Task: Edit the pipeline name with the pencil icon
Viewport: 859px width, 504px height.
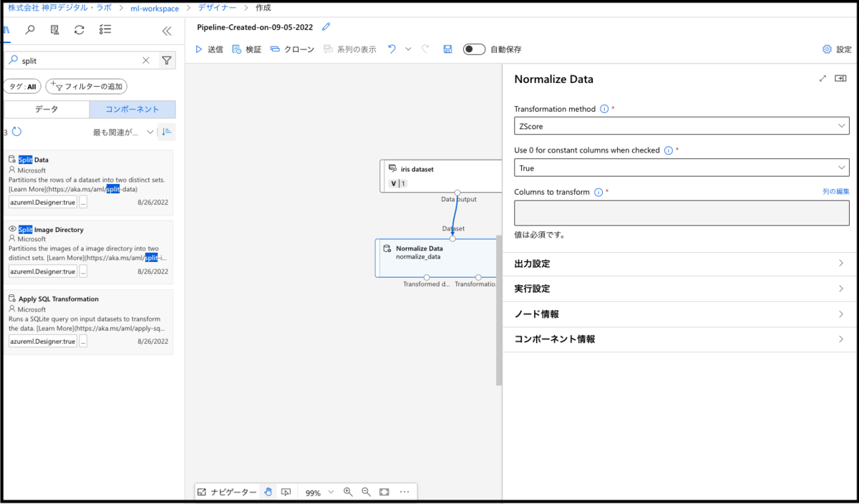Action: [x=326, y=26]
